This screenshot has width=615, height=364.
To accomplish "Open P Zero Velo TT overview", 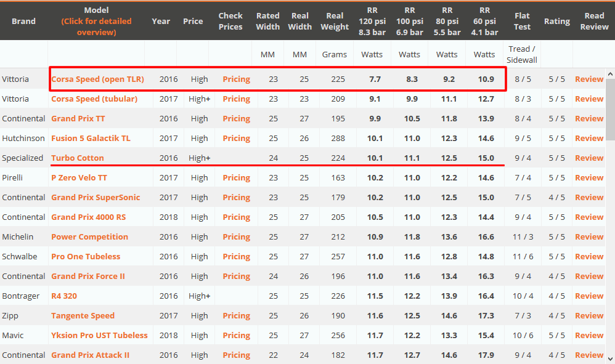I will click(79, 177).
